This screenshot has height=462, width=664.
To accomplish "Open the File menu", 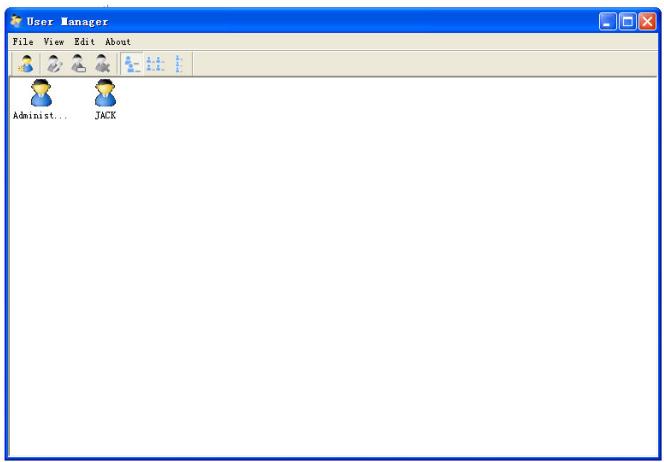I will click(x=23, y=41).
